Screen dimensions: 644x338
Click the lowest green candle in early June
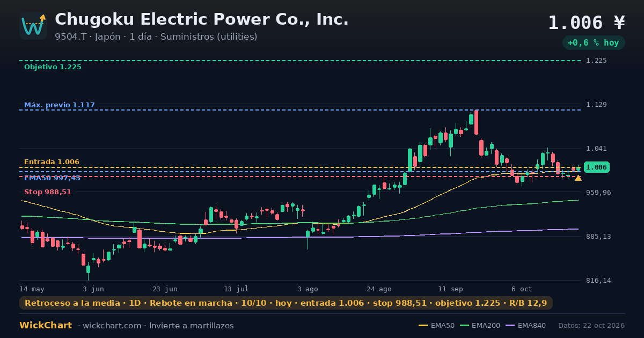point(88,269)
